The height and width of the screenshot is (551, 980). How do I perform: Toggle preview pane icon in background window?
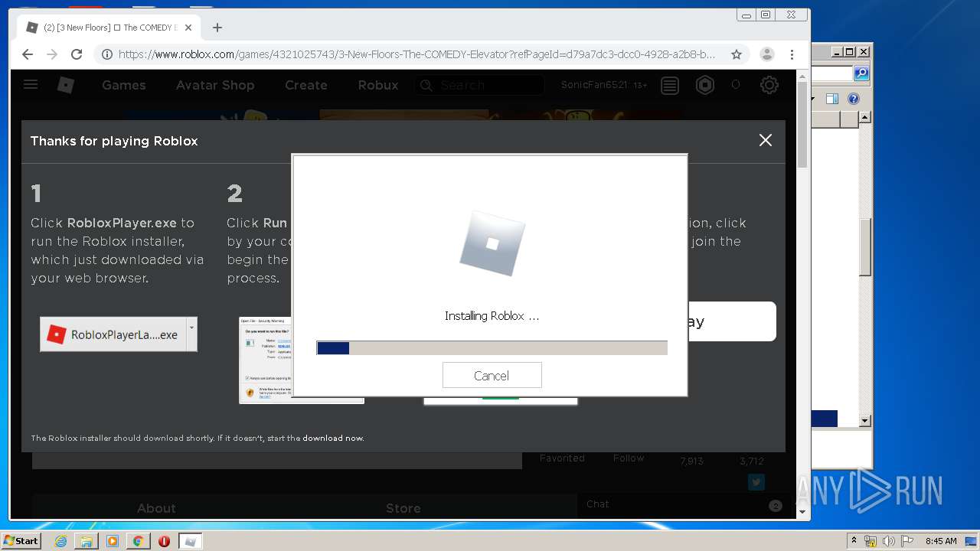832,99
